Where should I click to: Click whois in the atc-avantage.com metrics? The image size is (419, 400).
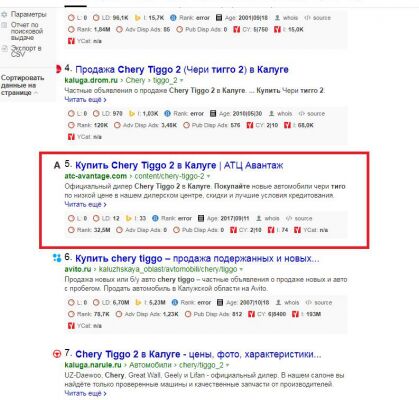[x=272, y=218]
